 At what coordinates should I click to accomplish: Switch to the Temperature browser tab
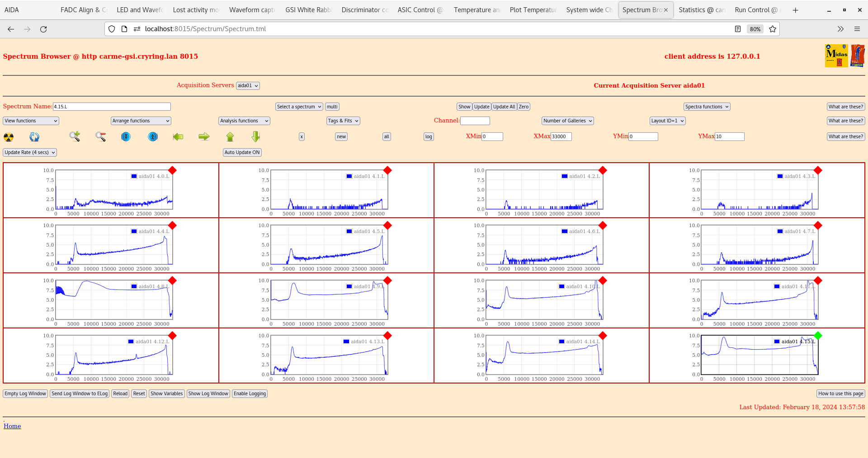click(476, 10)
